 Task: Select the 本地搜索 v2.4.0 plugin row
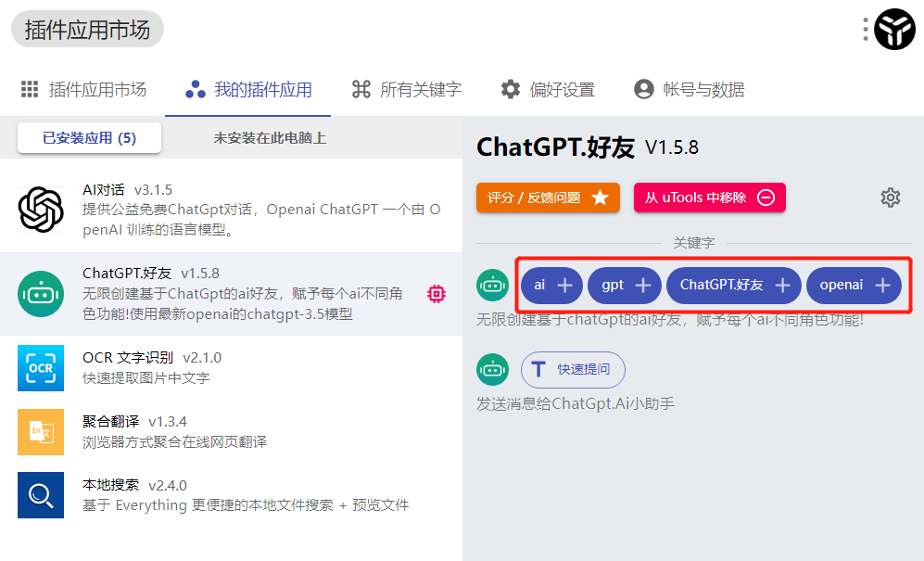[x=231, y=495]
